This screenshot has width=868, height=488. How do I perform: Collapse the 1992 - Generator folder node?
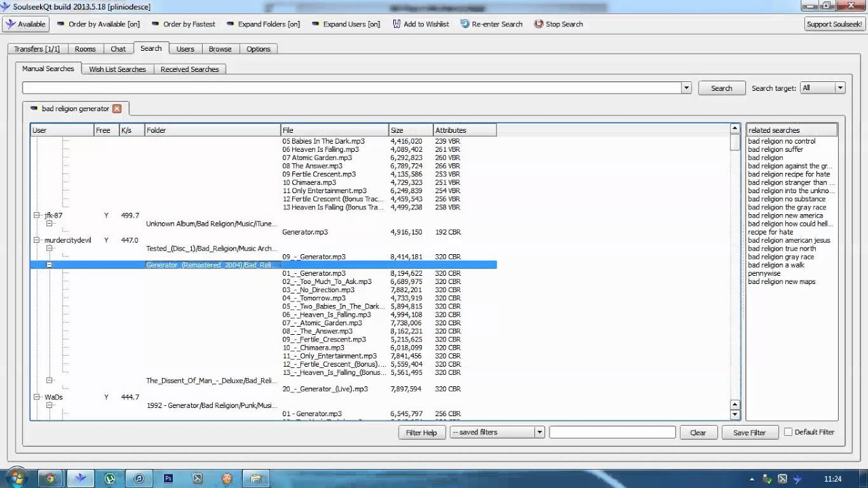(x=50, y=405)
